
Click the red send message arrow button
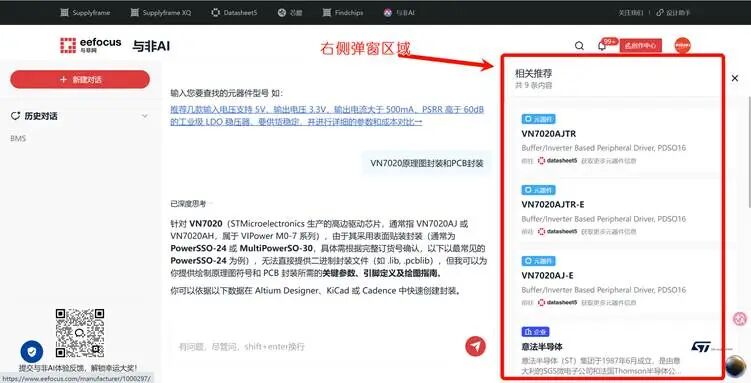pyautogui.click(x=475, y=346)
